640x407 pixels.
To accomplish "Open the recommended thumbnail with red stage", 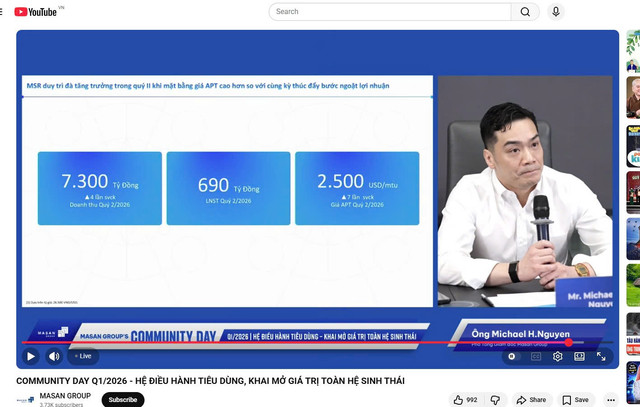I will coord(633,192).
